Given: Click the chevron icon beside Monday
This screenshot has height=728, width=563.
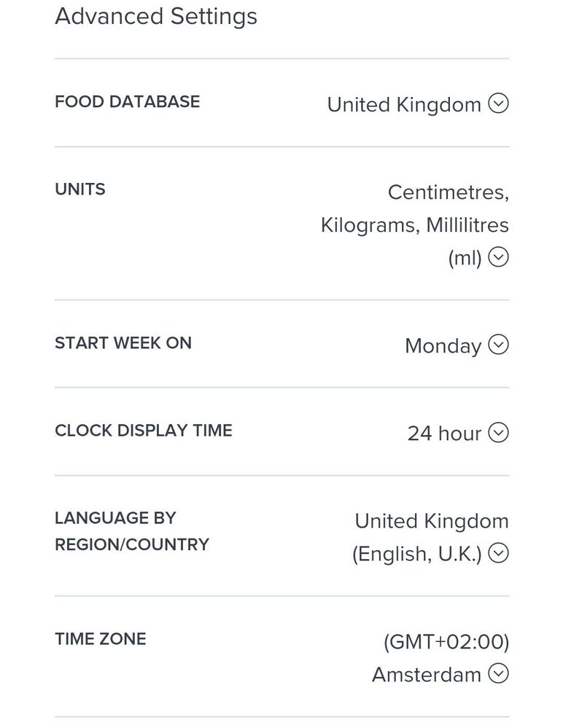Looking at the screenshot, I should (498, 345).
